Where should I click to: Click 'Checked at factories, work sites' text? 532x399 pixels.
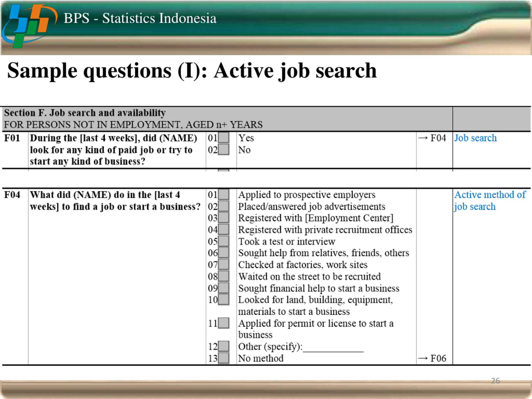click(303, 265)
